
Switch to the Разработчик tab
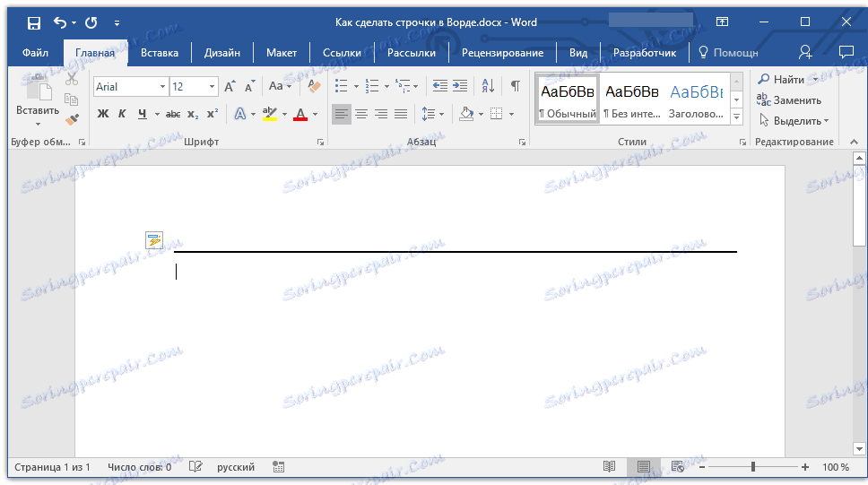(x=645, y=53)
